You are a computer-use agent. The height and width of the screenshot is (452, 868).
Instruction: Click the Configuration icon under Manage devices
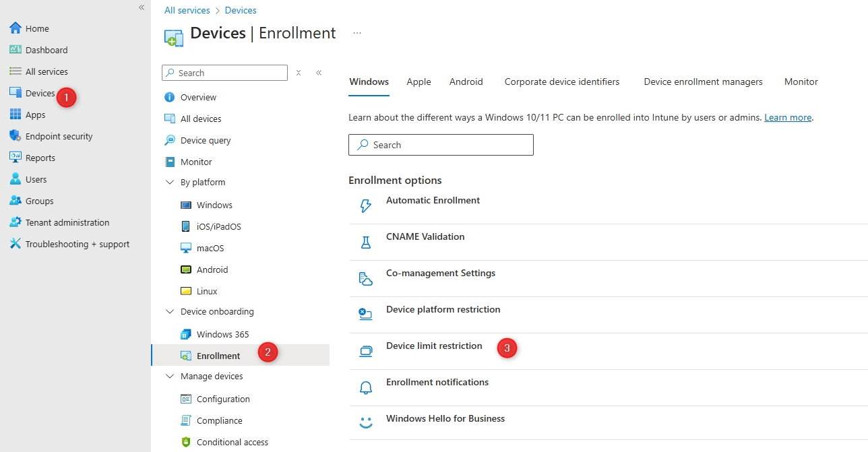pos(186,399)
